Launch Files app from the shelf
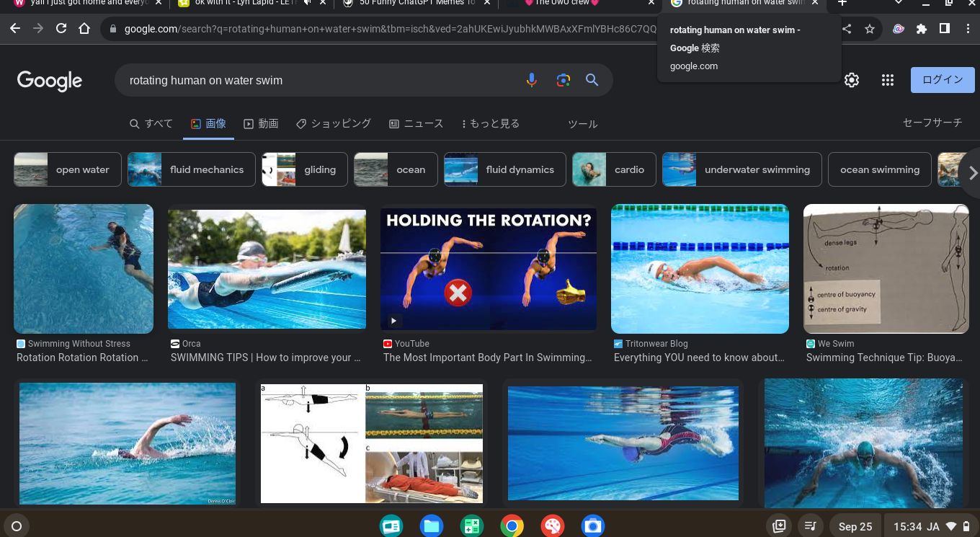 coord(431,526)
